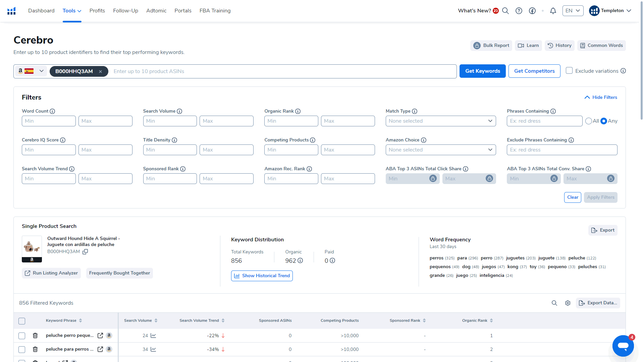Click Show Historical Trend button
The height and width of the screenshot is (362, 644).
(x=262, y=276)
